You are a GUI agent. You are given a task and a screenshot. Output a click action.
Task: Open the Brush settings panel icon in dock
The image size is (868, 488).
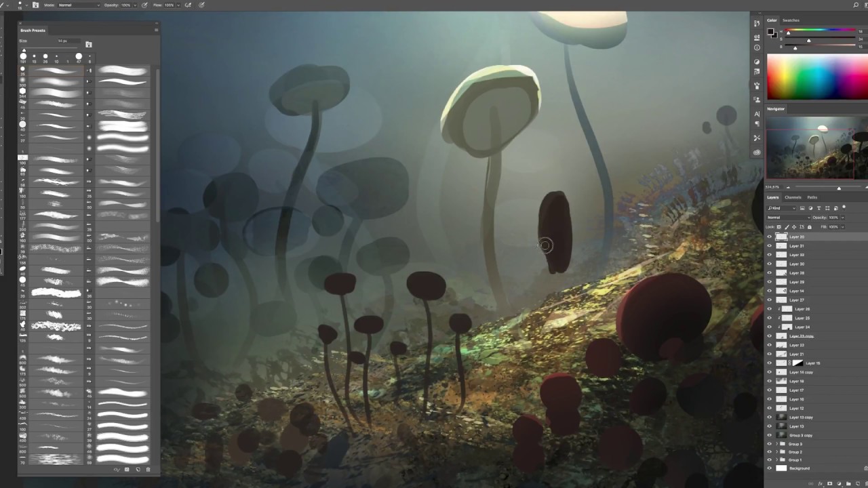point(757,85)
